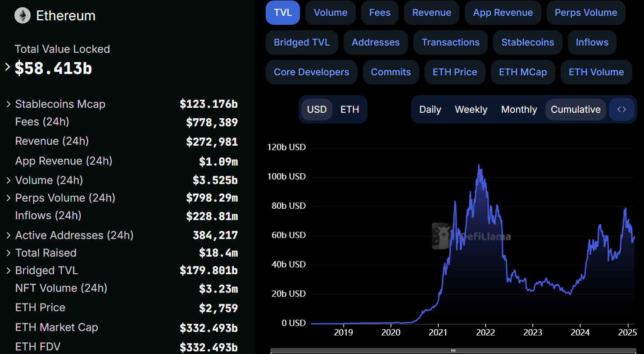The width and height of the screenshot is (644, 354).
Task: Enable the Fees chart metric
Action: coord(380,13)
